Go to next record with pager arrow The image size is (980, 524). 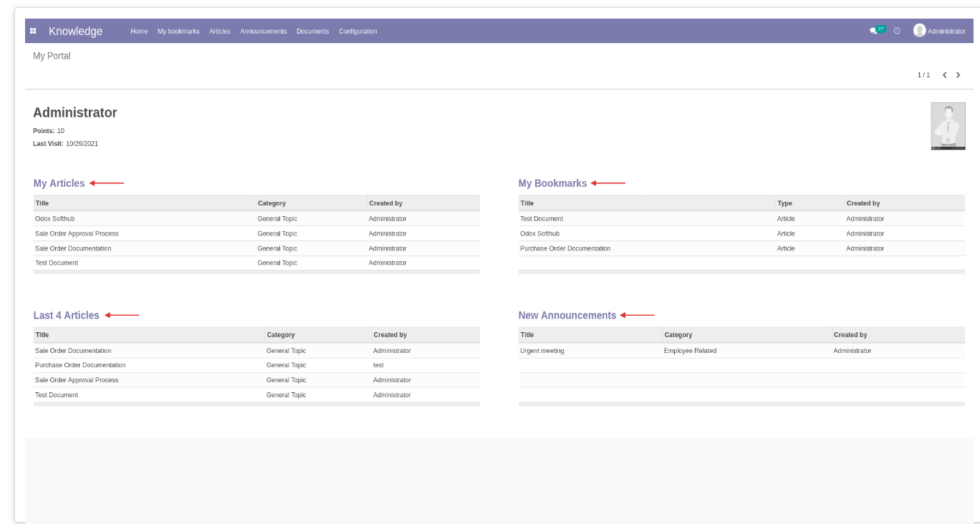pyautogui.click(x=959, y=75)
